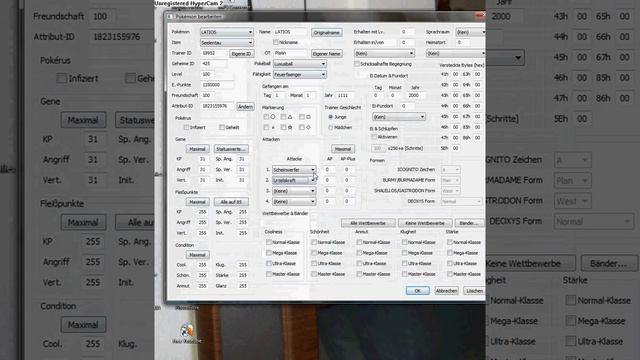Click the Abbrechen button

tap(447, 291)
